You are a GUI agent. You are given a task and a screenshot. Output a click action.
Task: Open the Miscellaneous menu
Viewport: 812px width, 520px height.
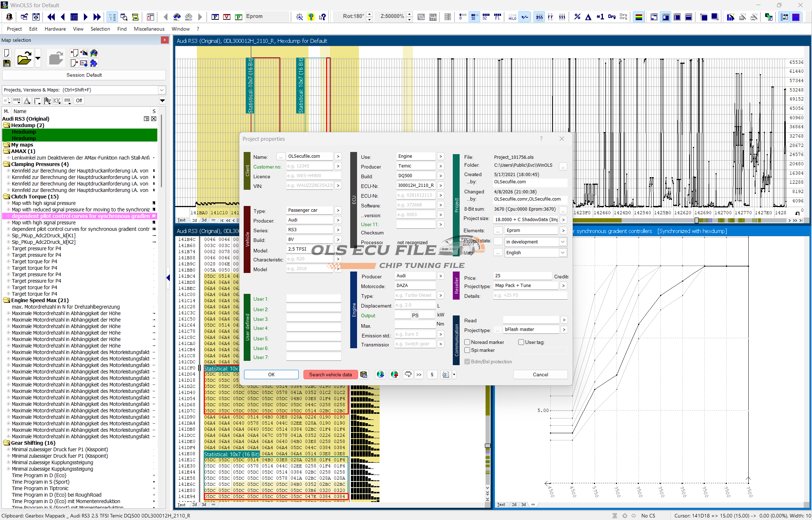(149, 29)
